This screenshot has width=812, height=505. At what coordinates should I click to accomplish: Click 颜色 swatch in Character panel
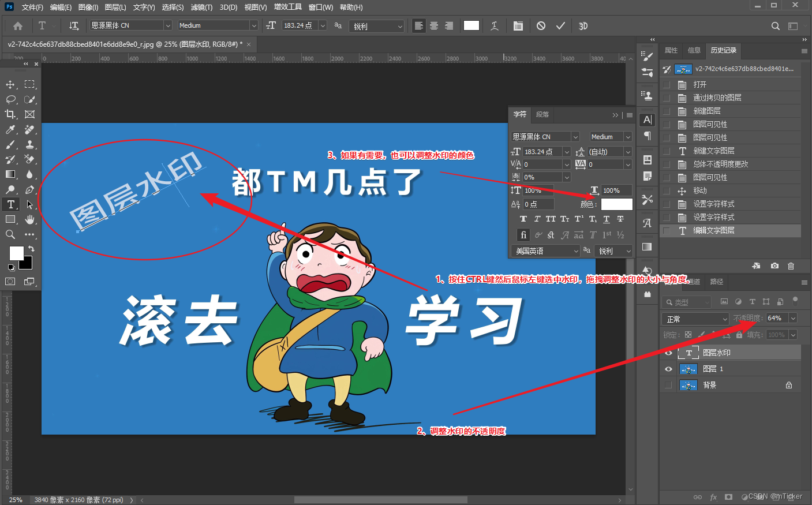pyautogui.click(x=617, y=204)
